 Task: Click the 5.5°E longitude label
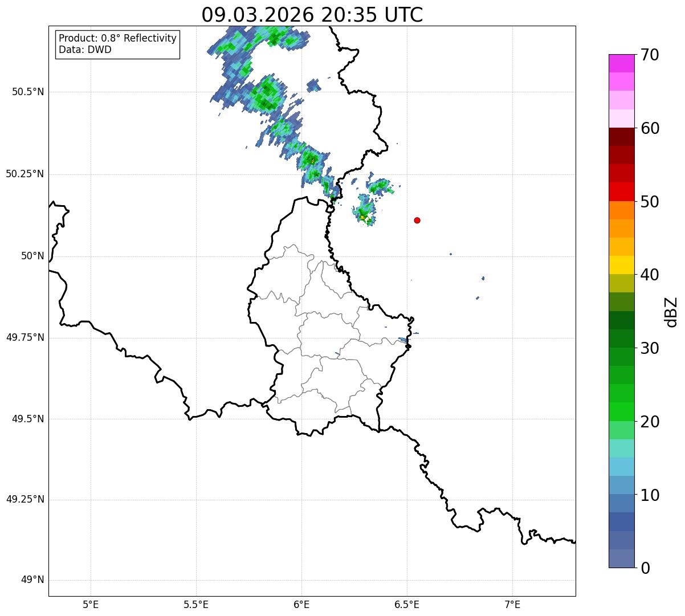[196, 605]
